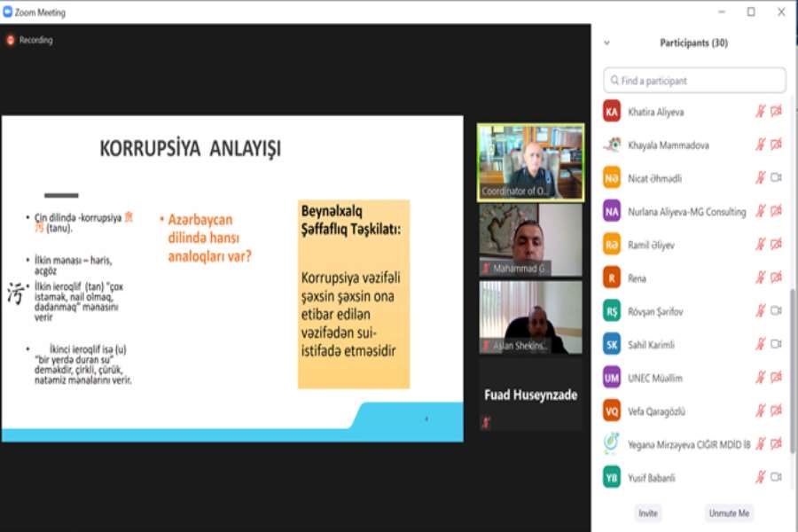Click Khatira Aliyeva's KA avatar
The height and width of the screenshot is (532, 798).
(612, 112)
